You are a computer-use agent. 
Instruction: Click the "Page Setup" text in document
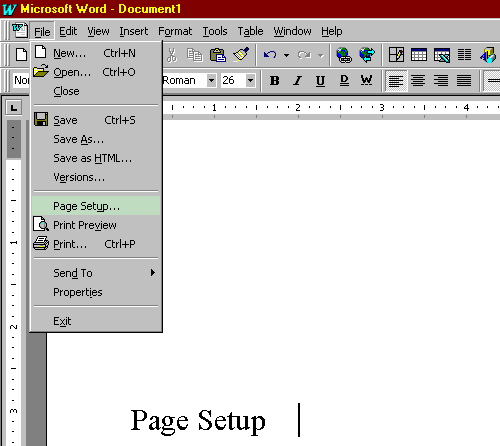(198, 421)
